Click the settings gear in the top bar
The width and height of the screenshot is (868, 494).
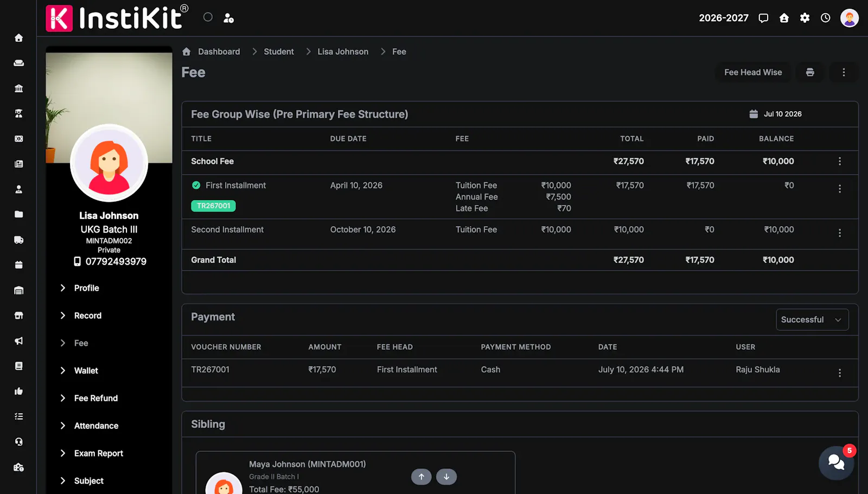(x=805, y=18)
